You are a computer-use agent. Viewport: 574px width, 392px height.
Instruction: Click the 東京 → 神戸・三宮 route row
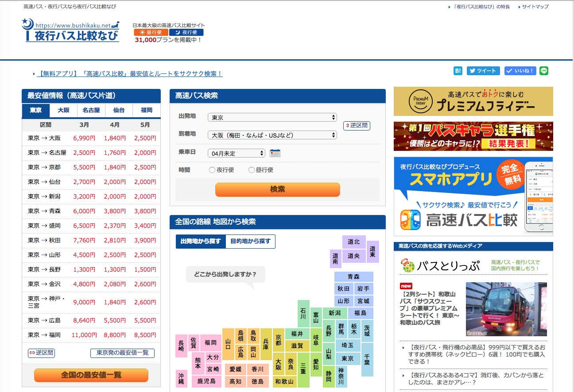[x=91, y=302]
